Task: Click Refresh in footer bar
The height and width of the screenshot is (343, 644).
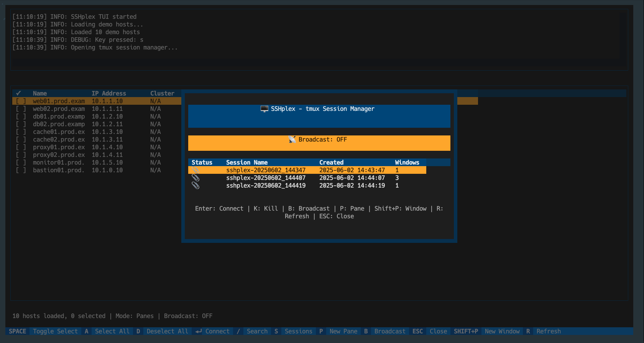Action: [549, 331]
